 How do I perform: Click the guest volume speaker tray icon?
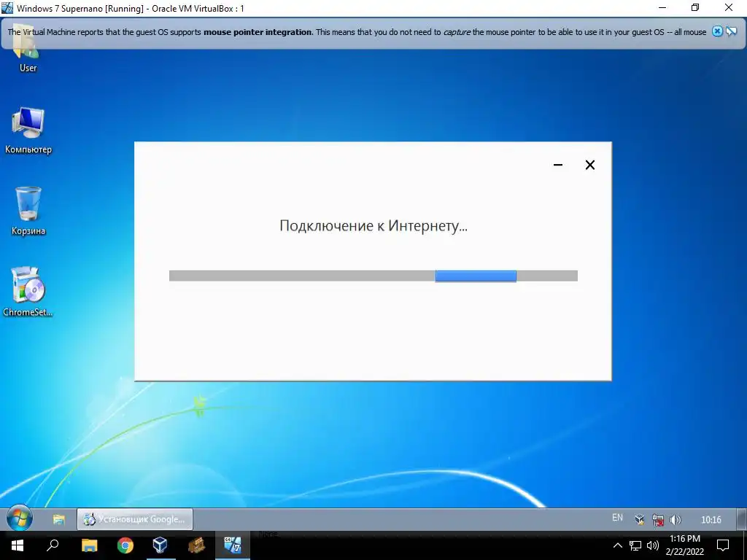(675, 519)
